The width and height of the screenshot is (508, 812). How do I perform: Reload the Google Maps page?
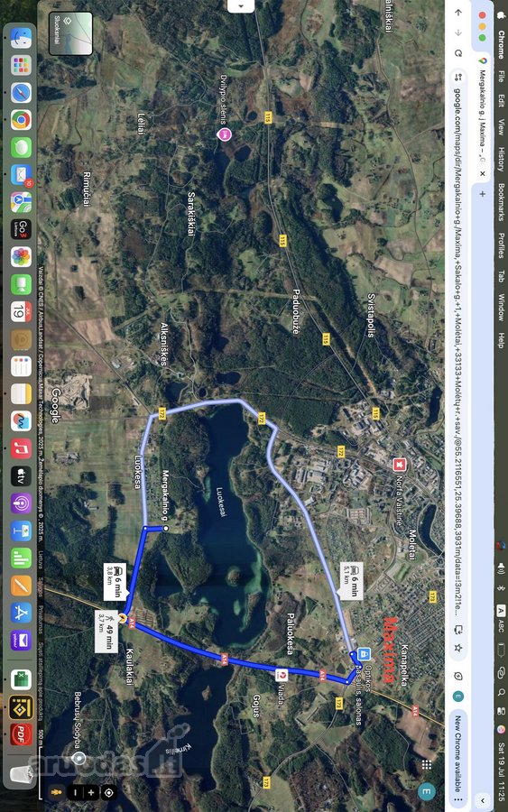[x=457, y=53]
